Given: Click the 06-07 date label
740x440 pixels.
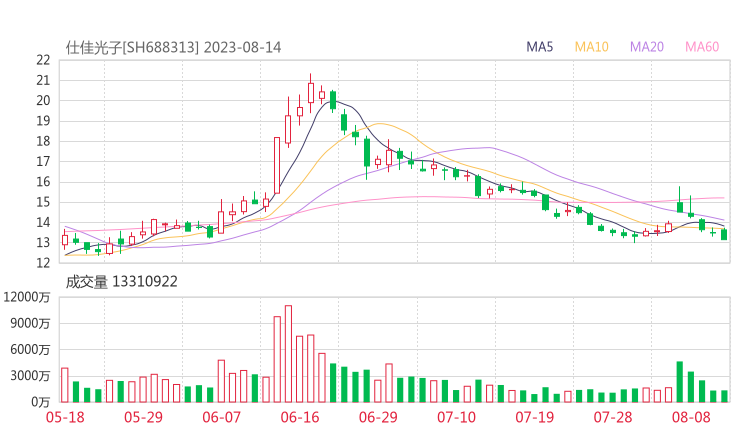Looking at the screenshot, I should coord(221,417).
